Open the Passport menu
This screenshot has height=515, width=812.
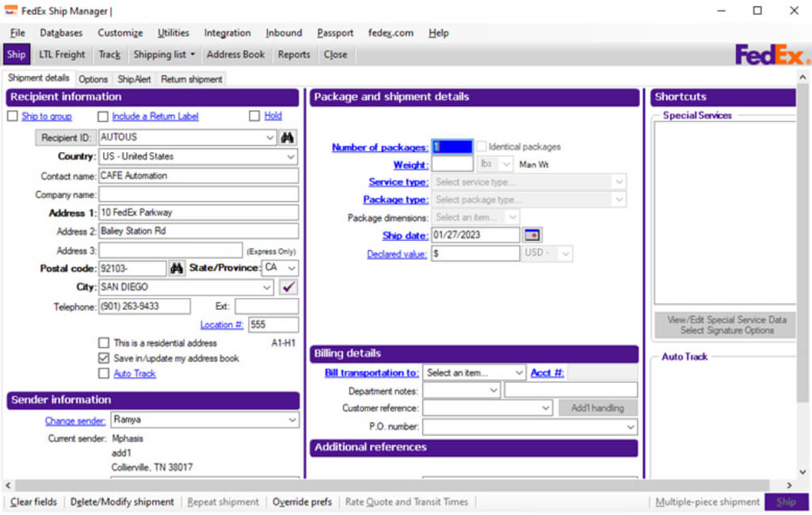(x=335, y=33)
